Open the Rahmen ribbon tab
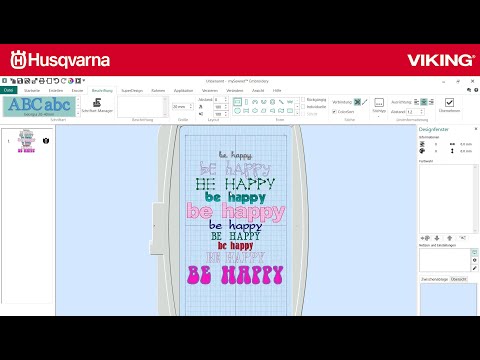 pos(158,91)
